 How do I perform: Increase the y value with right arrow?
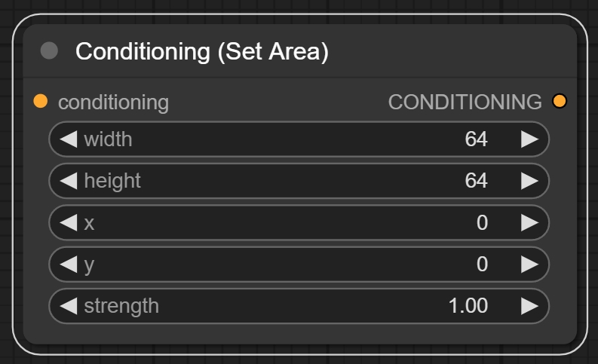pos(529,264)
